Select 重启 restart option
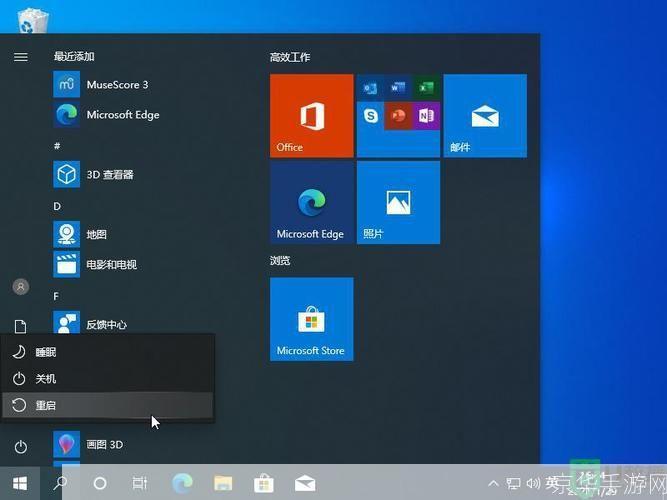Image resolution: width=667 pixels, height=500 pixels. [108, 405]
